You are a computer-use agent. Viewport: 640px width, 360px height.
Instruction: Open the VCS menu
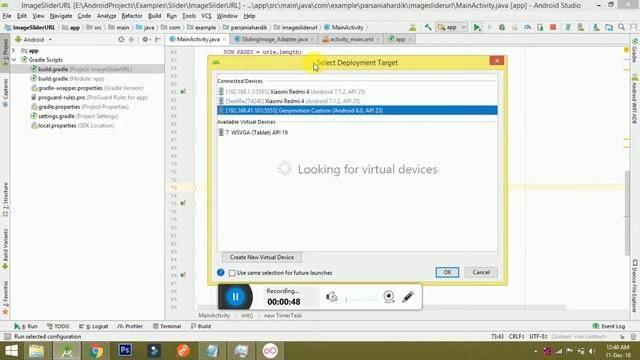pos(206,16)
